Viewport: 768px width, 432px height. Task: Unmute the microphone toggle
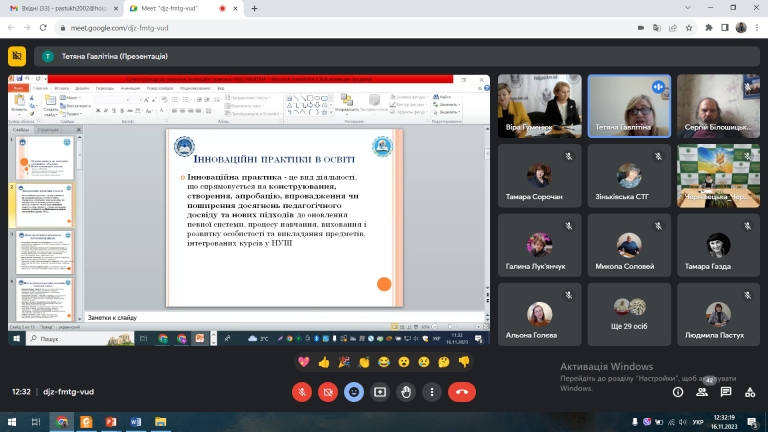[x=302, y=392]
